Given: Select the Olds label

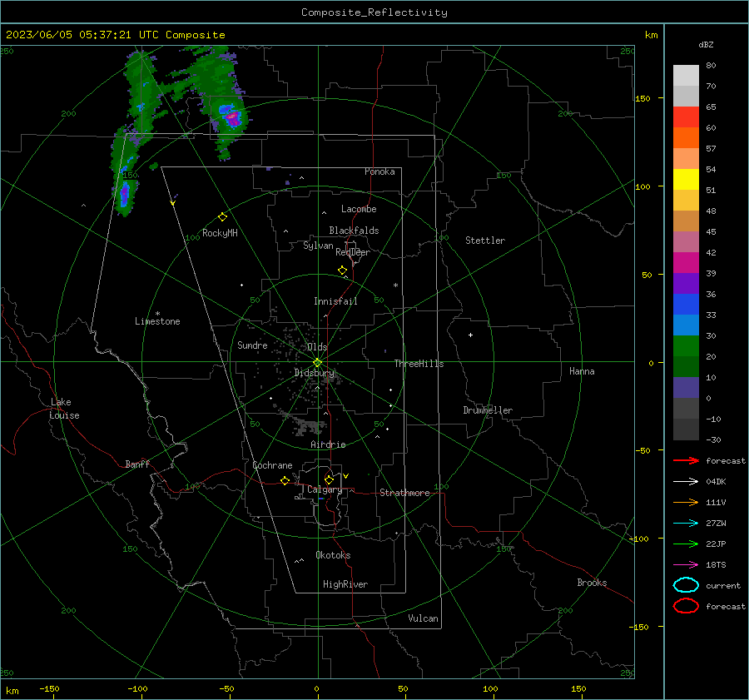Looking at the screenshot, I should tap(317, 347).
